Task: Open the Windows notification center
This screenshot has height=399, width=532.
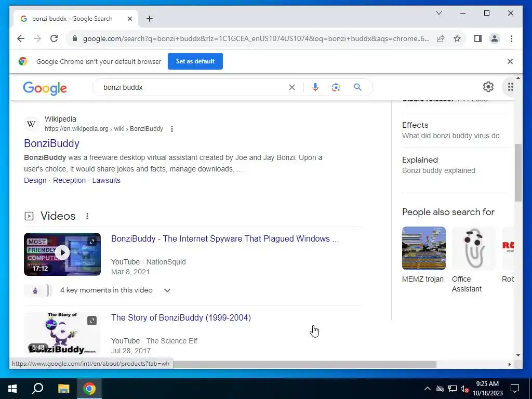Action: pyautogui.click(x=515, y=389)
